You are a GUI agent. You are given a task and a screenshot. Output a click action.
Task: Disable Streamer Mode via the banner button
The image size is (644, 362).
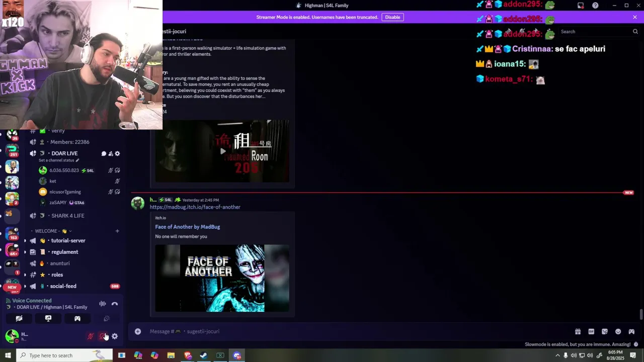(392, 17)
